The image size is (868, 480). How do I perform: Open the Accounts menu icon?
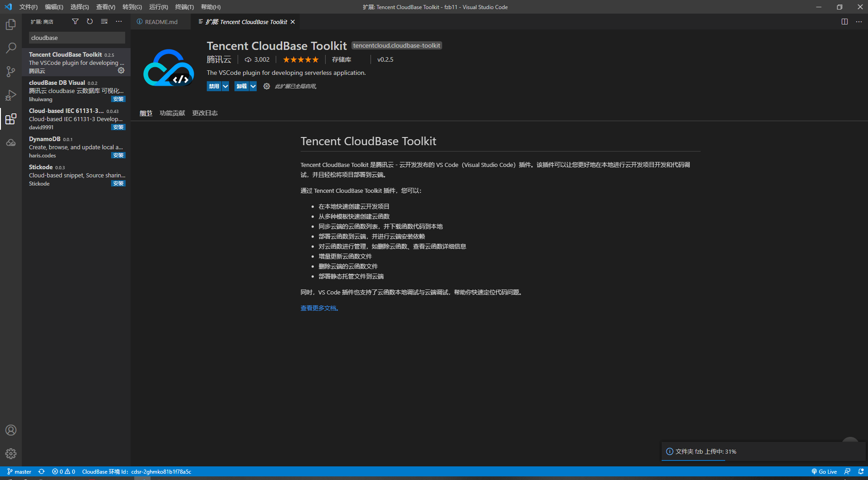click(x=11, y=430)
